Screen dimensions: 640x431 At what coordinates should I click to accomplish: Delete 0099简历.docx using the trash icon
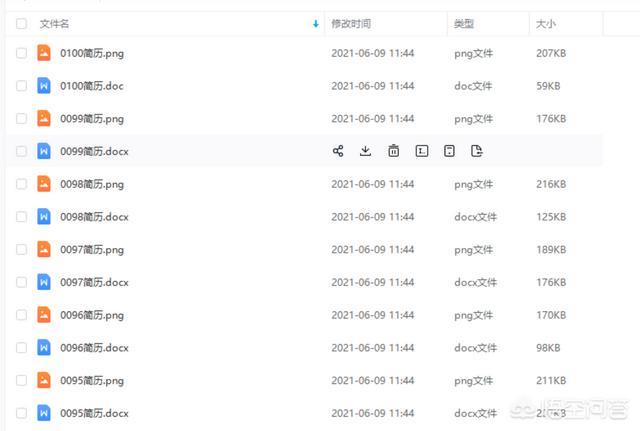click(394, 151)
